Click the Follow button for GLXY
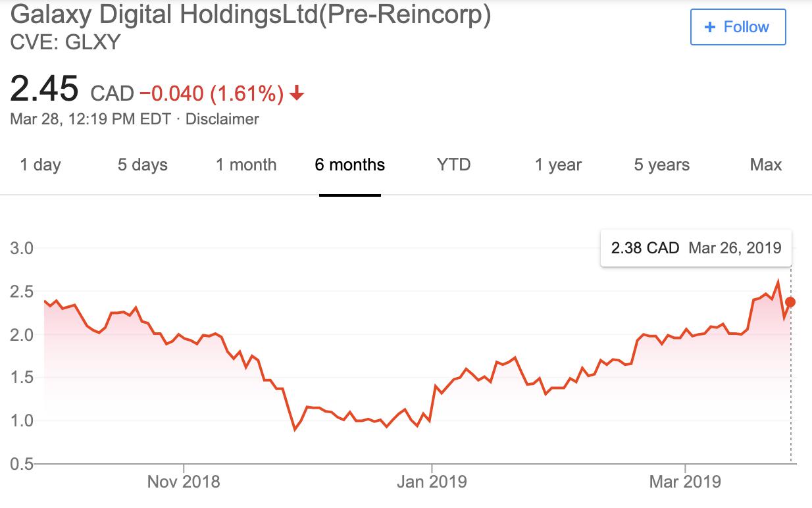 coord(737,27)
